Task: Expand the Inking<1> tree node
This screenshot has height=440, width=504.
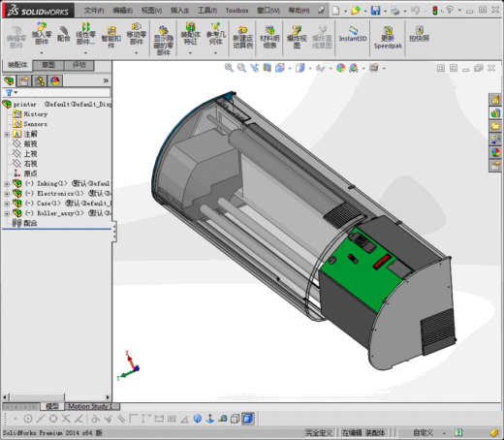Action: pyautogui.click(x=7, y=184)
